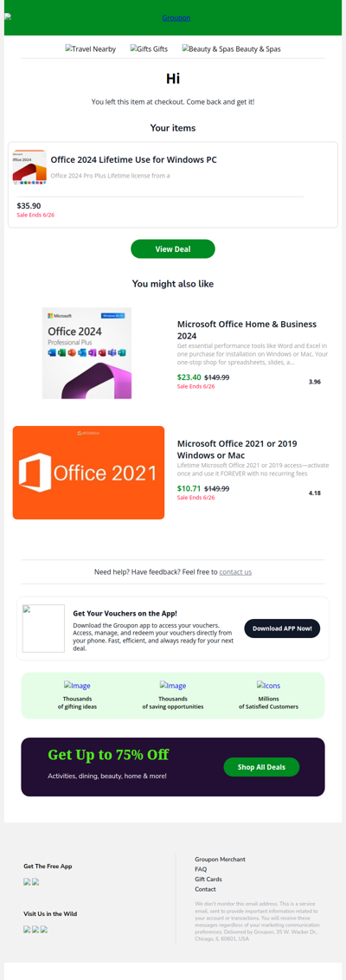Image resolution: width=346 pixels, height=980 pixels.
Task: Open the Gift Cards footer link
Action: pyautogui.click(x=208, y=880)
